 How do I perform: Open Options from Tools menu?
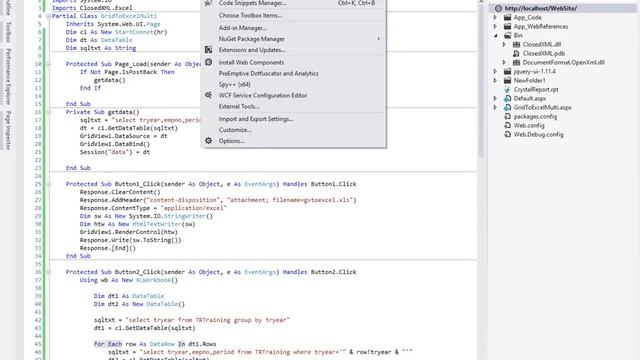pos(231,141)
